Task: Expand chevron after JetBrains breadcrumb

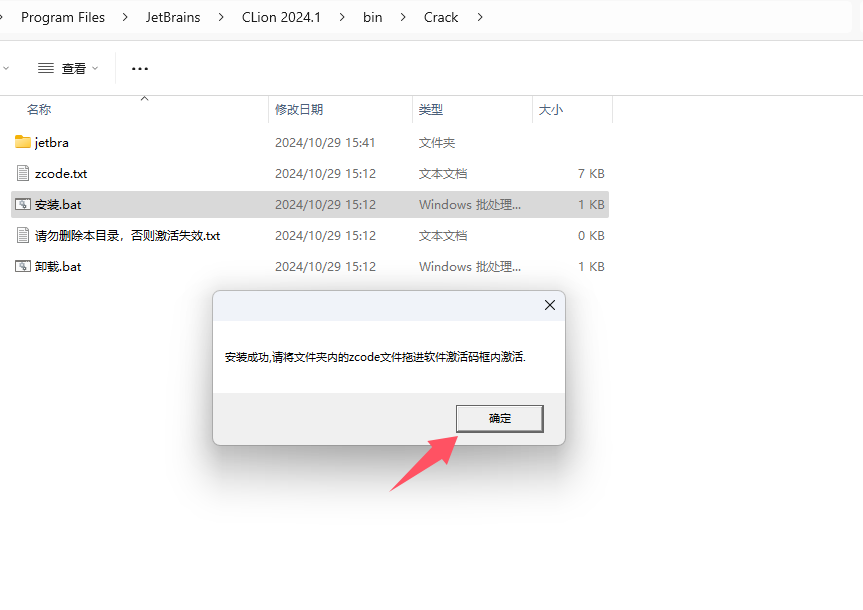Action: pos(221,18)
